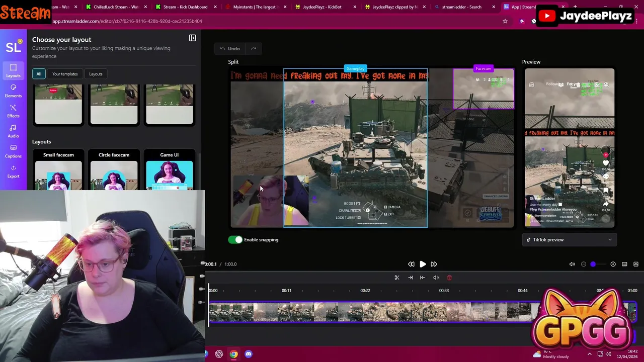Click the StreamLadder SL logo
Image resolution: width=644 pixels, height=362 pixels.
13,47
